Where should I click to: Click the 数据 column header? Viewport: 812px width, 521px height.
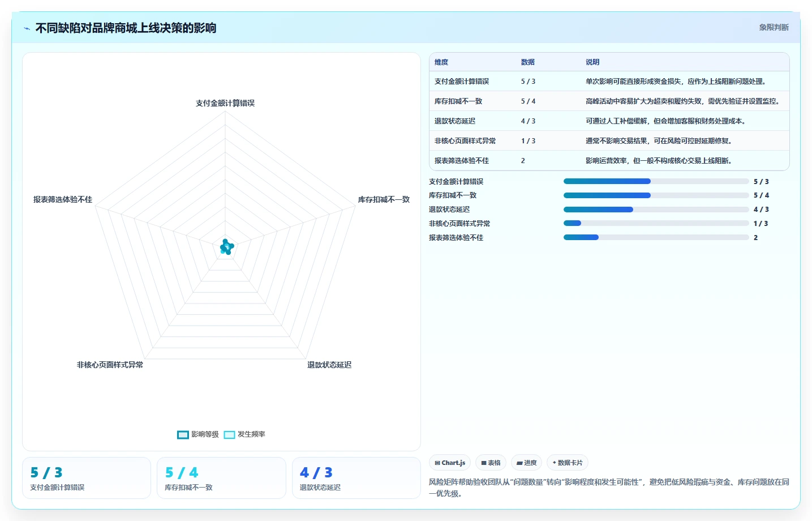528,62
